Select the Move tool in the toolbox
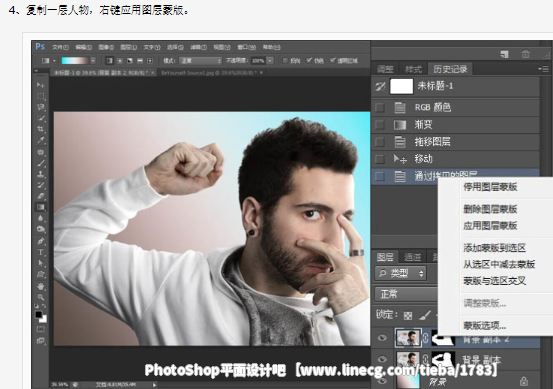This screenshot has height=389, width=553. tap(41, 85)
